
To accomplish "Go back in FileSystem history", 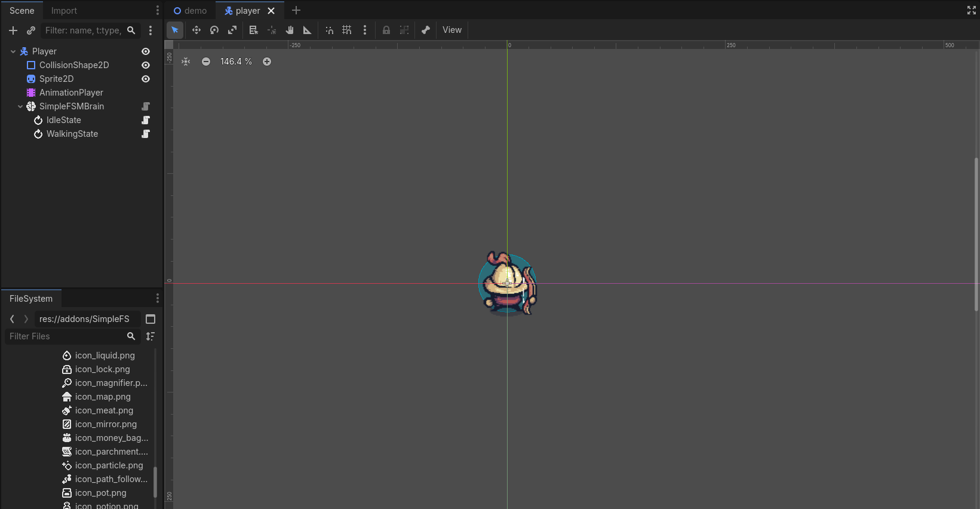I will click(x=12, y=319).
